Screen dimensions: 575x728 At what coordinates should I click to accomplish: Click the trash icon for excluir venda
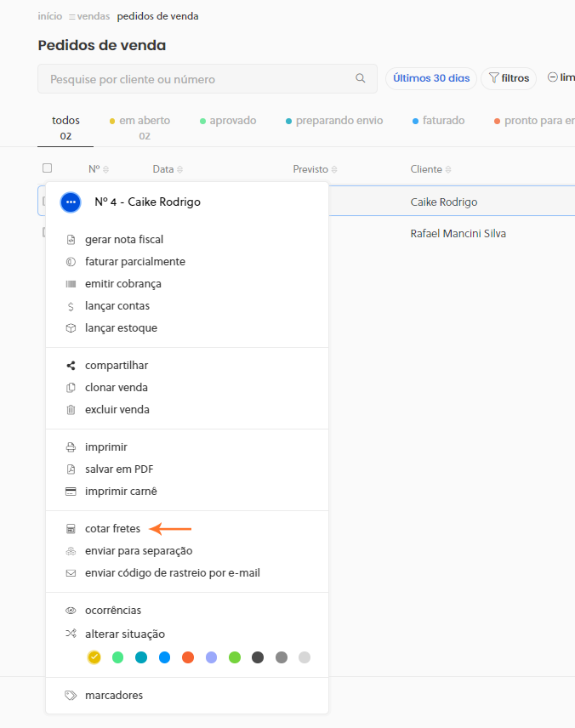[71, 410]
